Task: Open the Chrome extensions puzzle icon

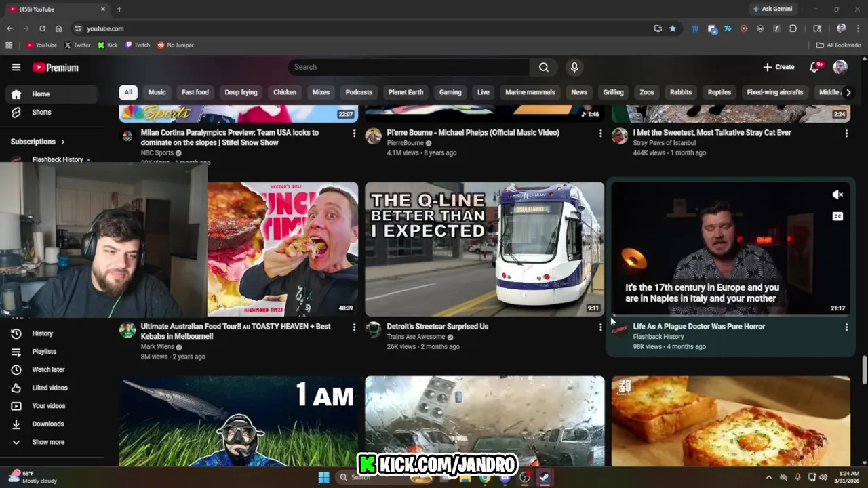Action: point(793,28)
